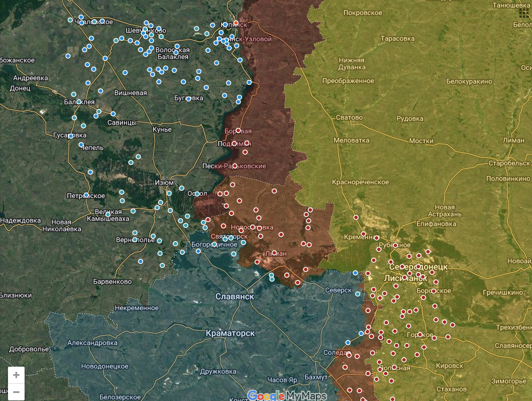Viewport: 532px width, 401px height.
Task: Open the blue marker at Гусаровка
Action: [71, 136]
